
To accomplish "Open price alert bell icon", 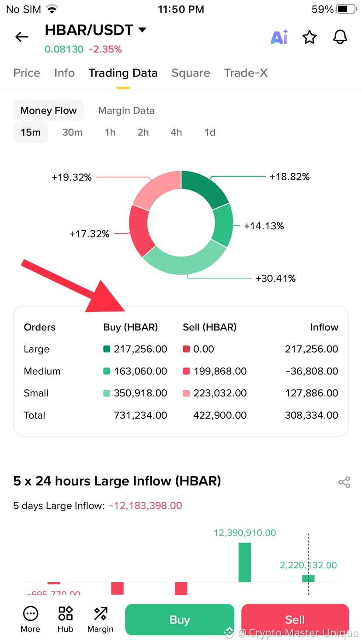I will tap(340, 37).
